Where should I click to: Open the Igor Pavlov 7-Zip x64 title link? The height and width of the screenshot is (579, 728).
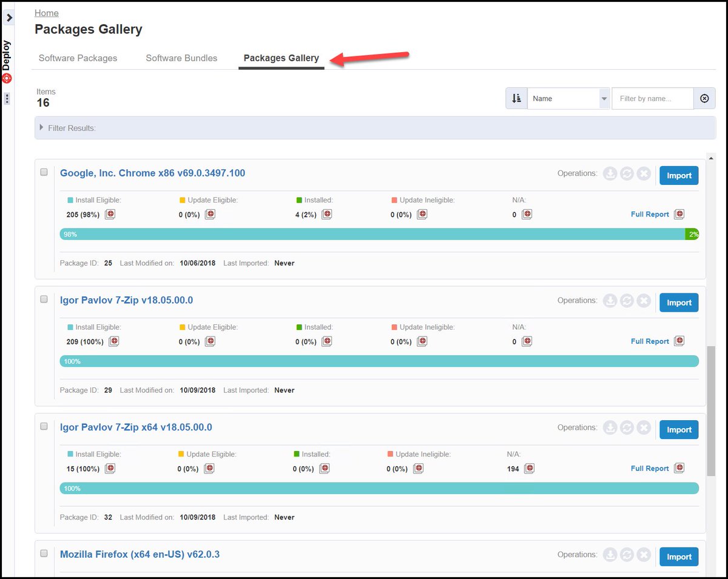point(136,427)
